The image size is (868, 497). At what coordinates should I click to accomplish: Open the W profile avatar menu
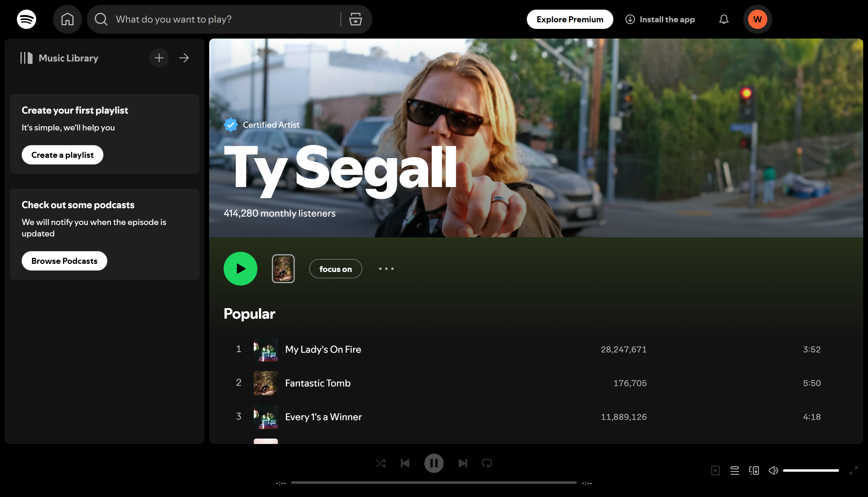(x=757, y=20)
